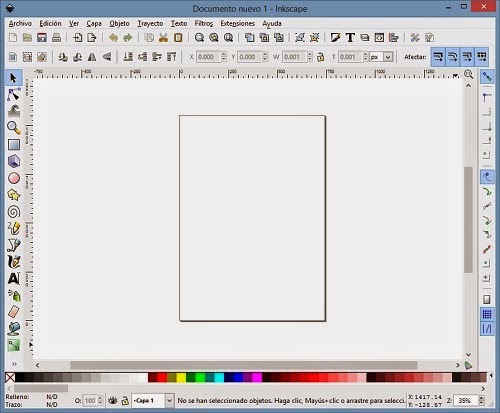Click the Redo arrow icon
The width and height of the screenshot is (500, 413).
(128, 37)
